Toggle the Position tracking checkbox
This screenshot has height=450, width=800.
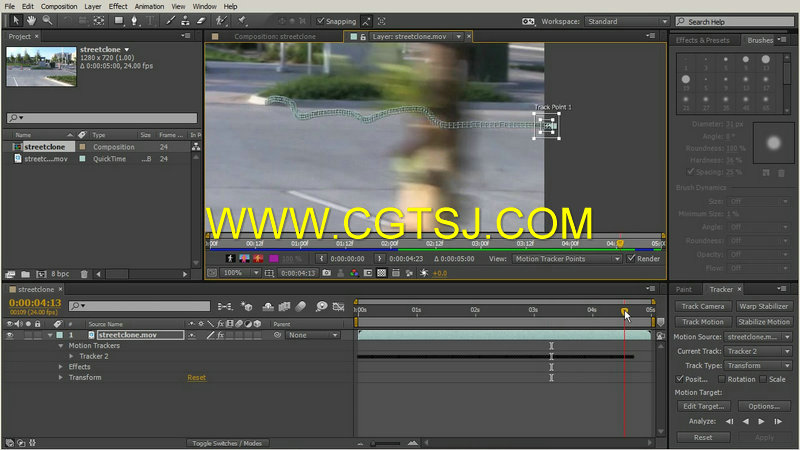[680, 379]
